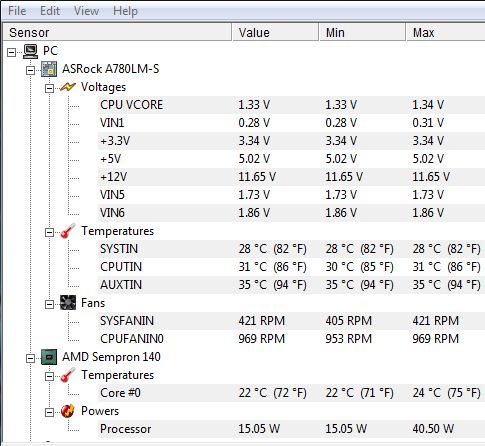Collapse the Voltages group
Screen dimensions: 485x446
click(49, 88)
